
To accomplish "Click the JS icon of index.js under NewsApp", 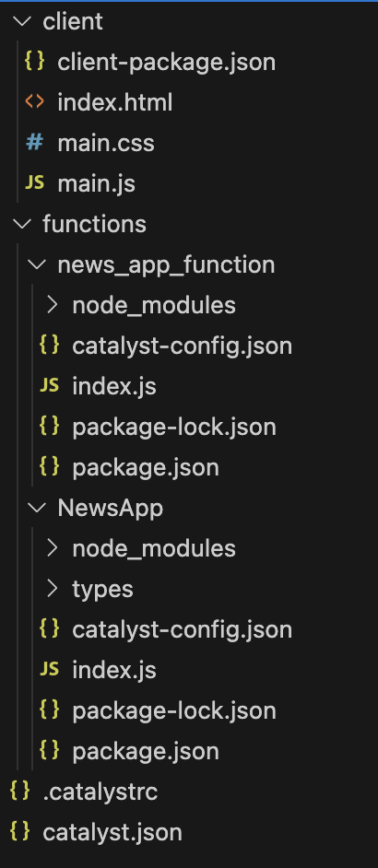I will 50,670.
